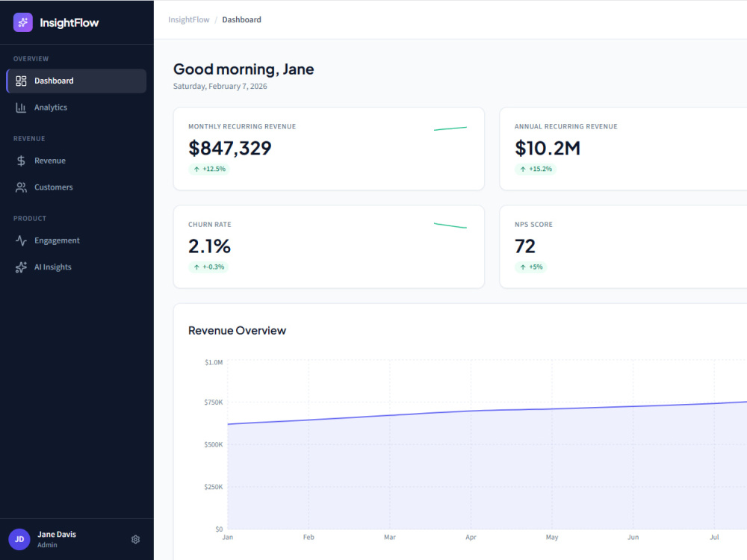This screenshot has height=560, width=747.
Task: Navigate to Customers
Action: coord(76,187)
